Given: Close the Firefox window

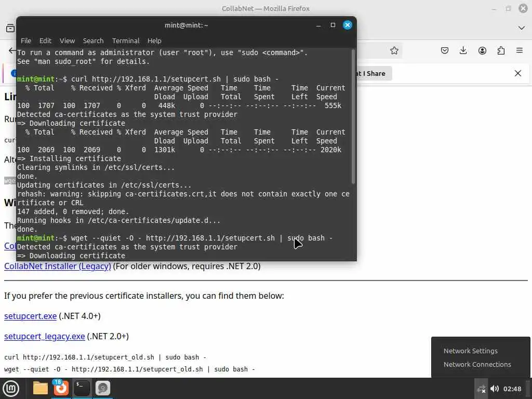Looking at the screenshot, I should point(523,8).
